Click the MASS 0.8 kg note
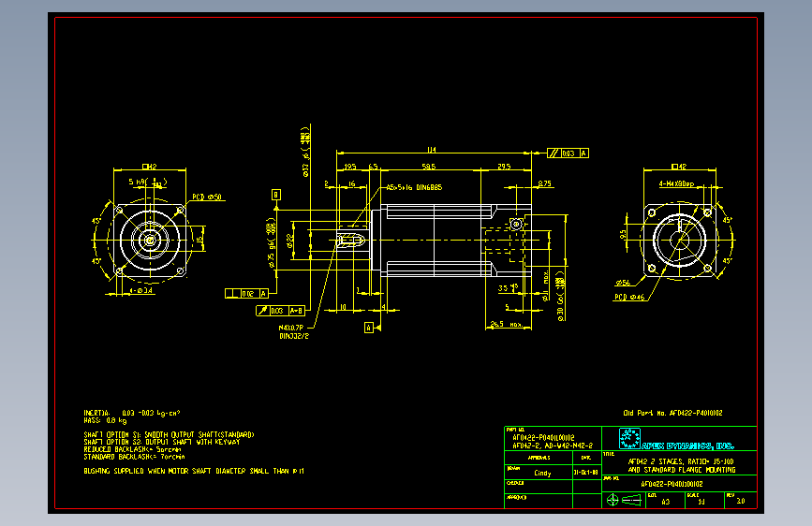 coord(105,420)
